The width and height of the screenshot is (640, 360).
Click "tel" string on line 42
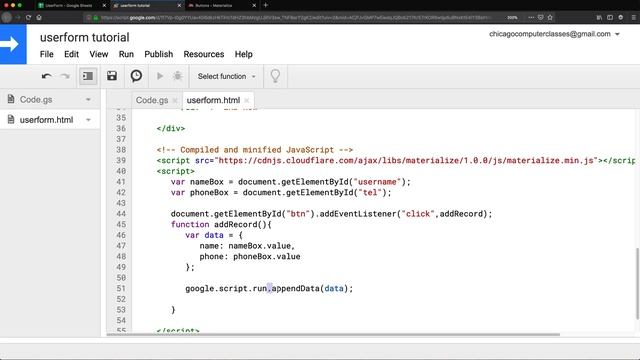pyautogui.click(x=370, y=193)
